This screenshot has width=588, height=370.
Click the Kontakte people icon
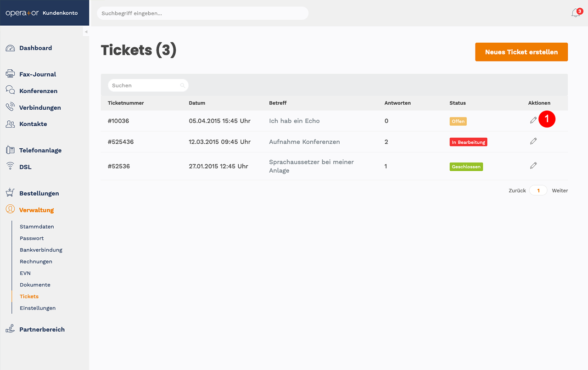click(x=10, y=124)
